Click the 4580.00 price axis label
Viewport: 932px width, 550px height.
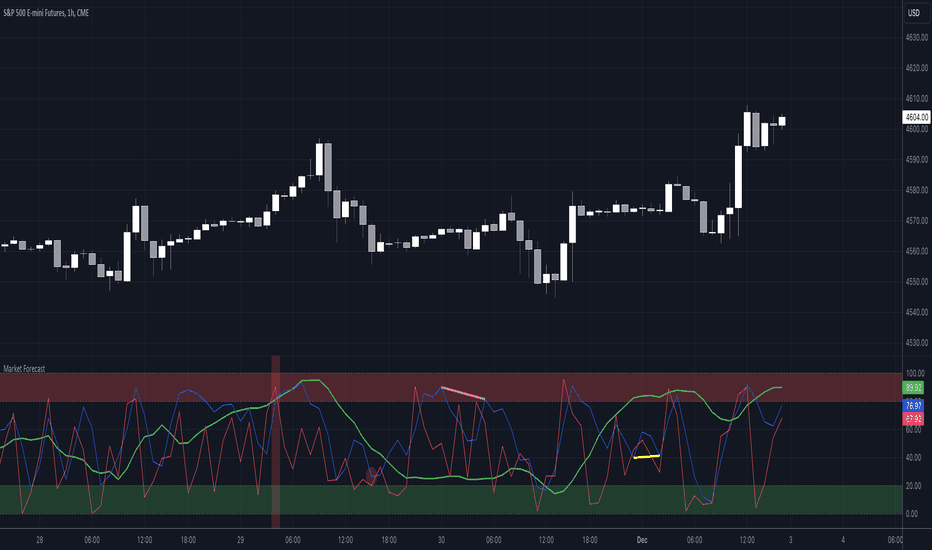tap(917, 190)
